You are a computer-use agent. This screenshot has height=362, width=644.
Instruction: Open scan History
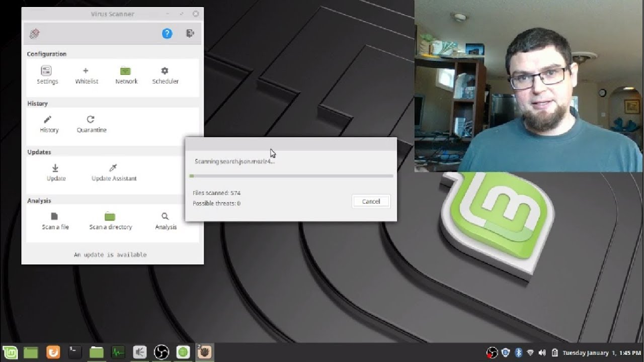tap(48, 124)
